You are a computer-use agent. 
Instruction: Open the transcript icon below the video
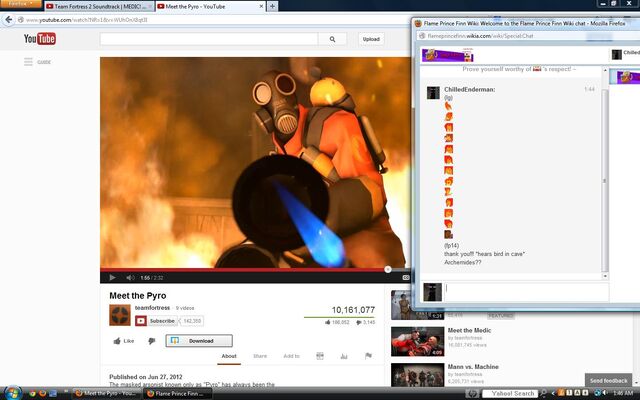[320, 356]
